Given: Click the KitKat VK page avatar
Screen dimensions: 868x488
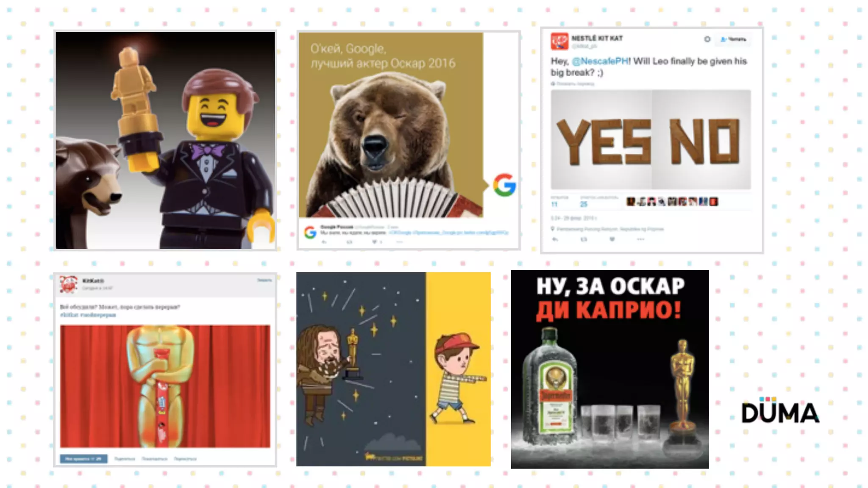Looking at the screenshot, I should [69, 284].
